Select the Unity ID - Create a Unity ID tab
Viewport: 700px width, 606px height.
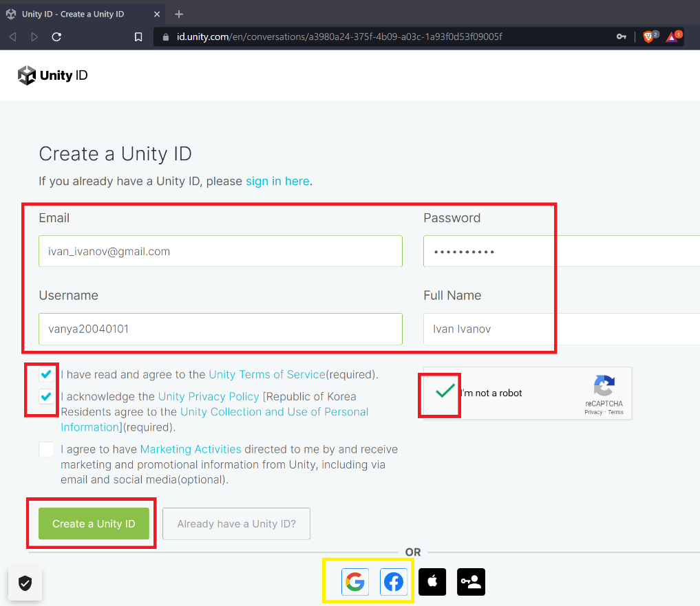click(83, 14)
